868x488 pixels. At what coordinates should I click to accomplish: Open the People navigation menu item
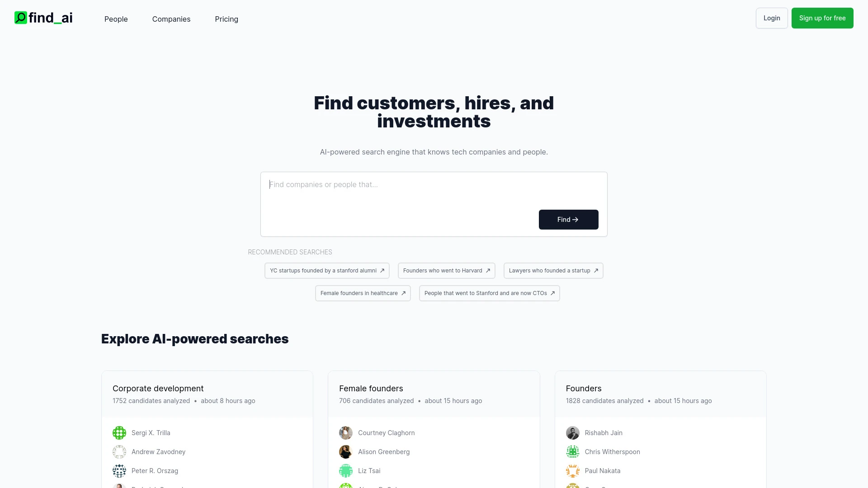[116, 19]
